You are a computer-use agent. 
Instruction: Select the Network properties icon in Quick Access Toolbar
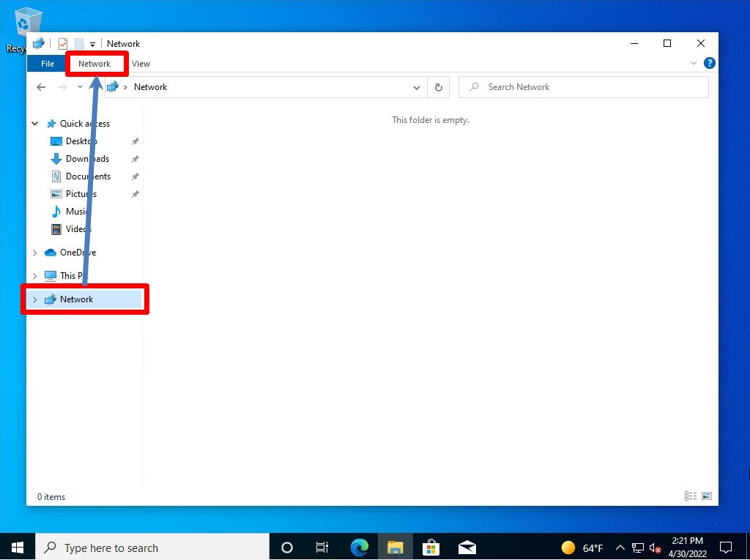tap(62, 43)
